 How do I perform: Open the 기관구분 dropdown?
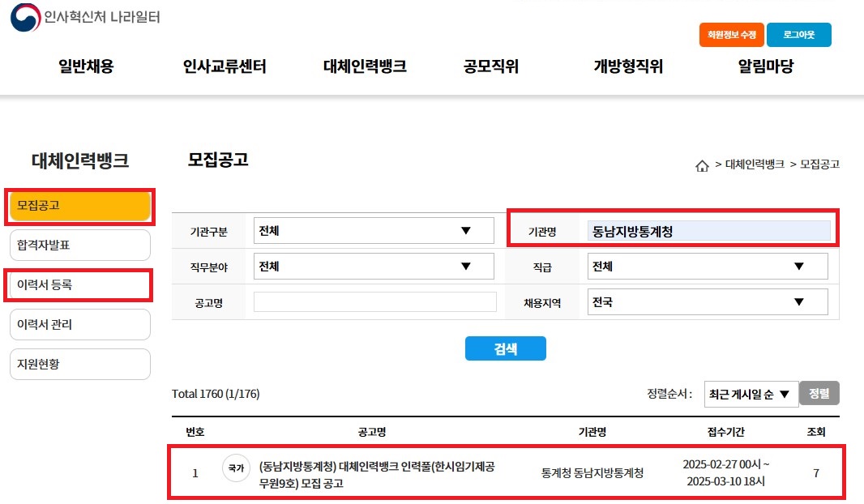(373, 231)
